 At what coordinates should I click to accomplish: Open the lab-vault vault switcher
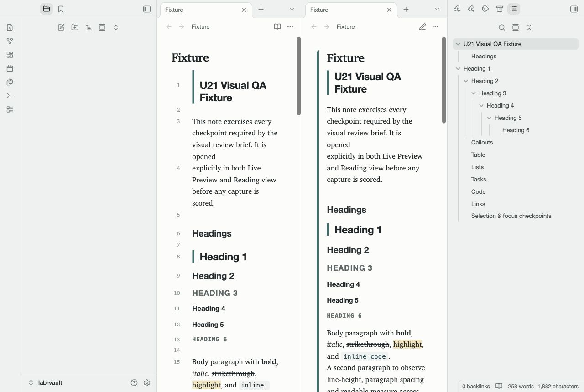[46, 383]
